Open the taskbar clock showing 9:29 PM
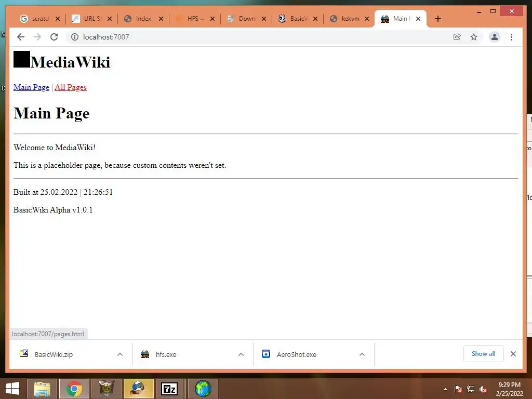 click(509, 389)
